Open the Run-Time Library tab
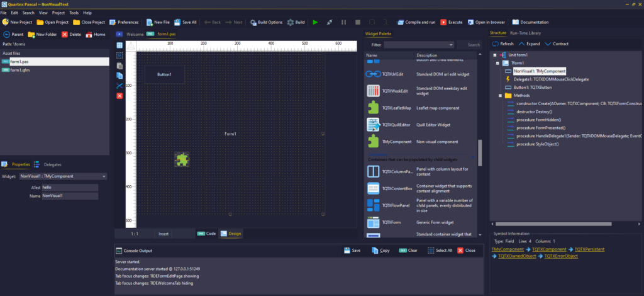Image resolution: width=644 pixels, height=296 pixels. (525, 33)
